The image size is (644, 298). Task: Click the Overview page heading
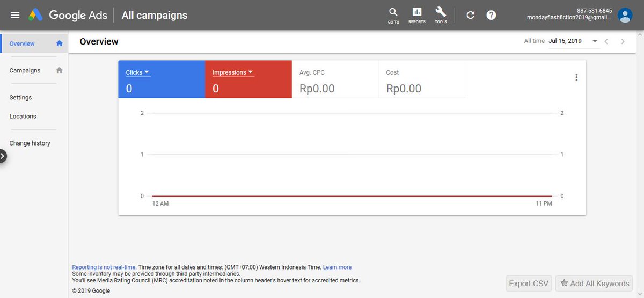coord(99,41)
